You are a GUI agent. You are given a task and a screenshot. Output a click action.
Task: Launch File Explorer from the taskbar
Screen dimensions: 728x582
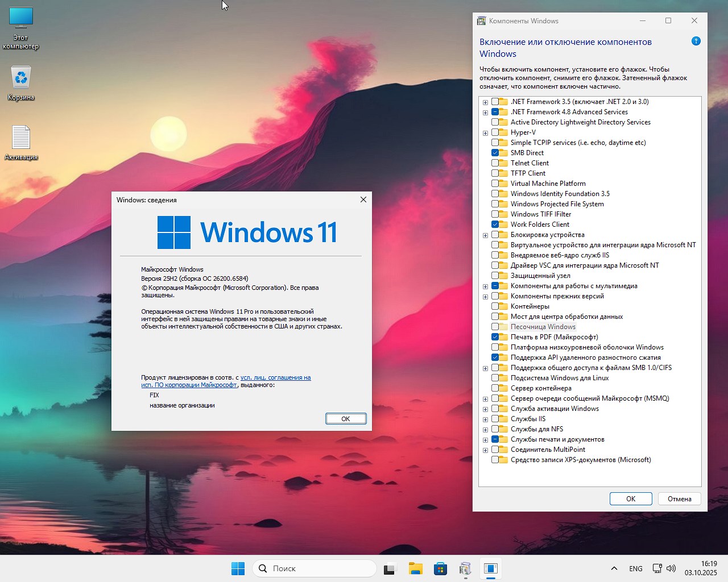(x=415, y=568)
